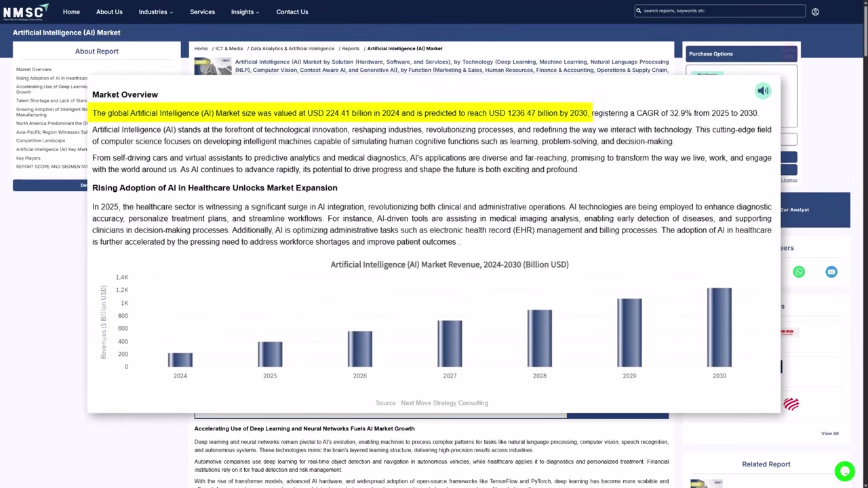Click the Reports breadcrumb link

click(x=350, y=48)
